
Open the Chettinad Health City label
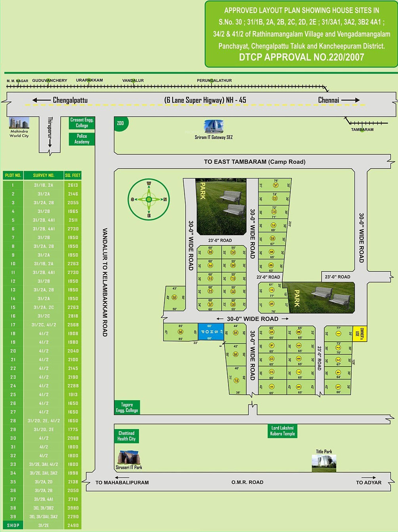pyautogui.click(x=126, y=436)
